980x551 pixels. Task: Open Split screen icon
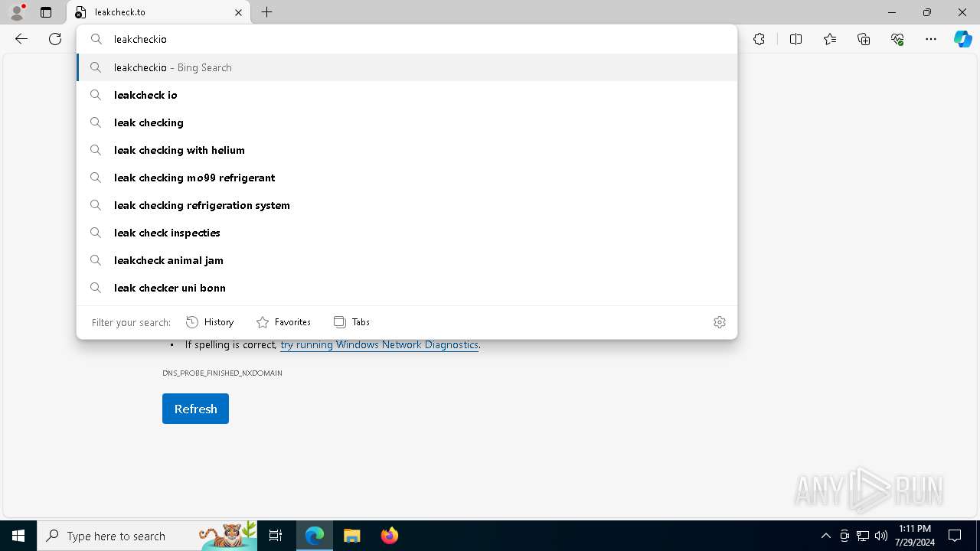point(795,39)
